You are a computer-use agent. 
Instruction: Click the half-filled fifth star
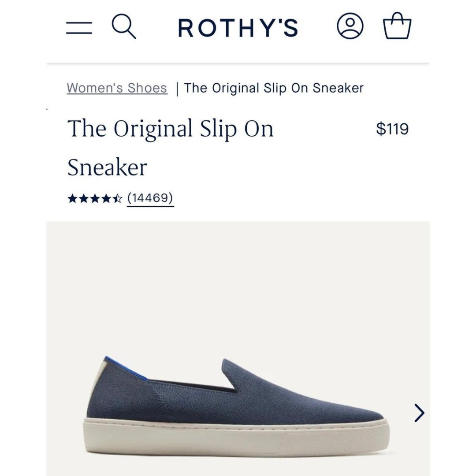118,199
